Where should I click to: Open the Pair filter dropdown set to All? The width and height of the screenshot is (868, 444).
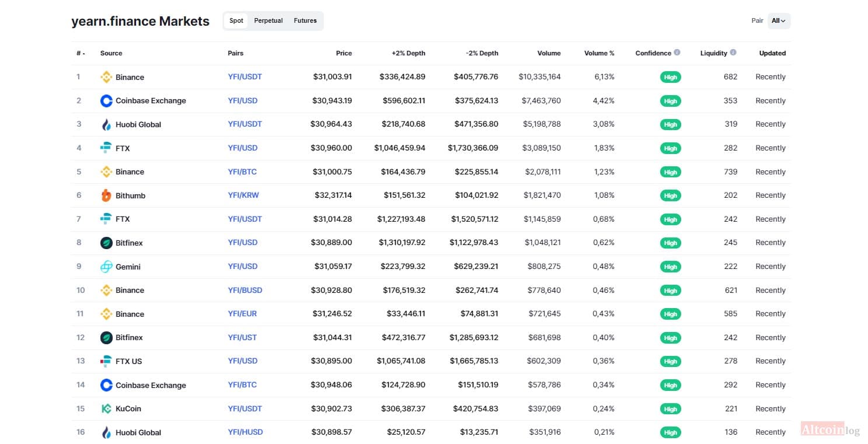point(779,21)
